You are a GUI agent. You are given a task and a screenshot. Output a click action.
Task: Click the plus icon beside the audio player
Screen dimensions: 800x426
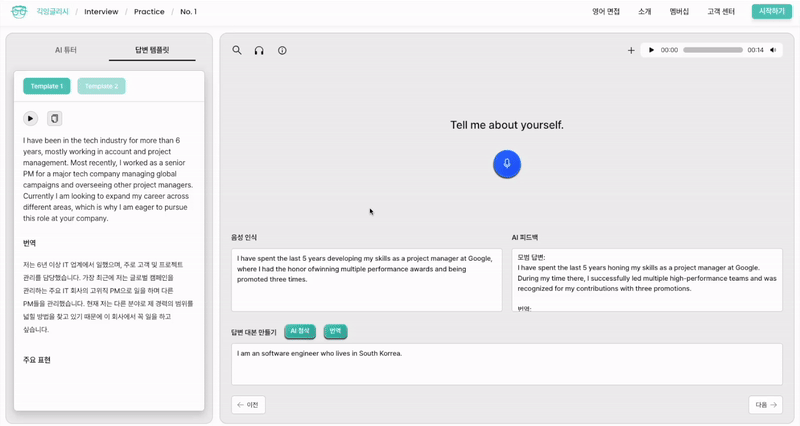click(631, 50)
